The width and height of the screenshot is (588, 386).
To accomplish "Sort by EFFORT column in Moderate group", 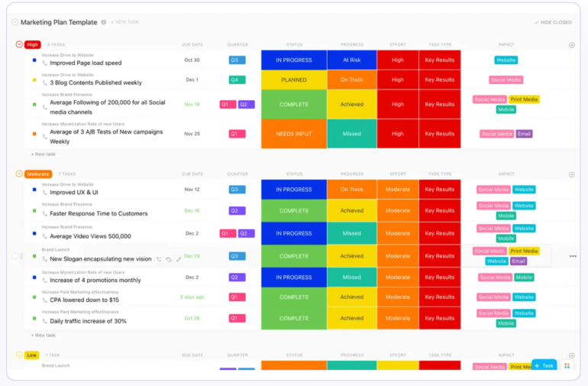I will click(x=398, y=174).
